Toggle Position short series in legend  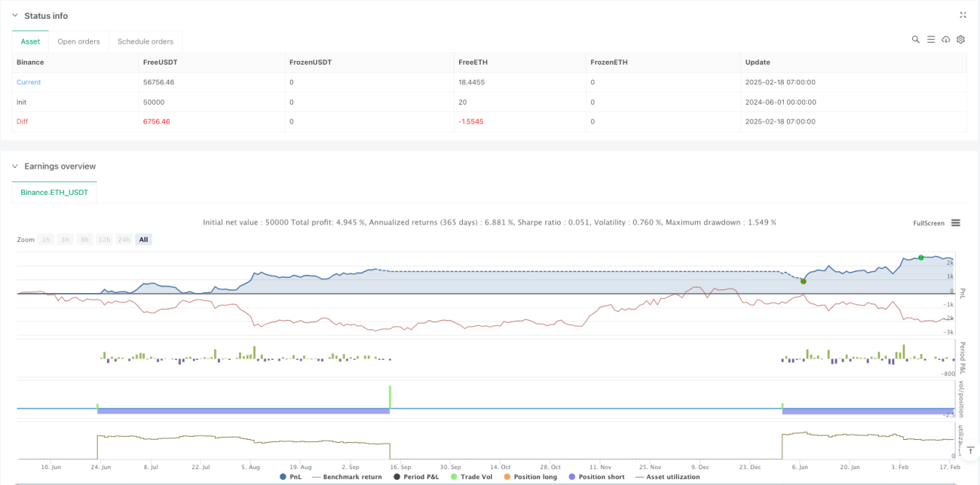596,477
